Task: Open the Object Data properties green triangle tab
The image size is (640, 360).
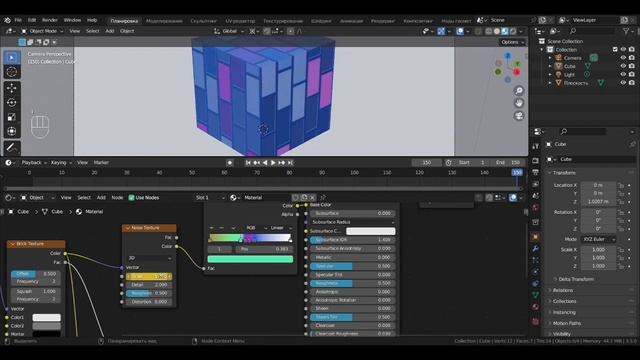Action: click(x=536, y=295)
